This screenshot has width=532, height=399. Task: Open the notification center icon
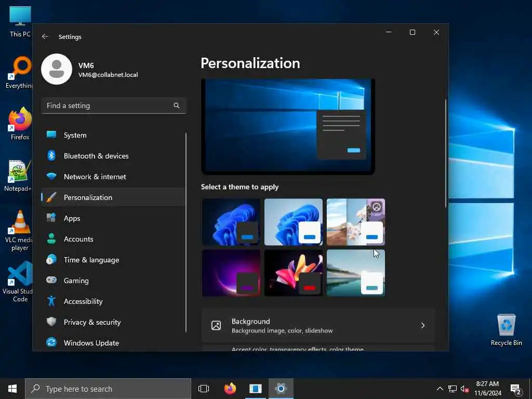point(516,389)
